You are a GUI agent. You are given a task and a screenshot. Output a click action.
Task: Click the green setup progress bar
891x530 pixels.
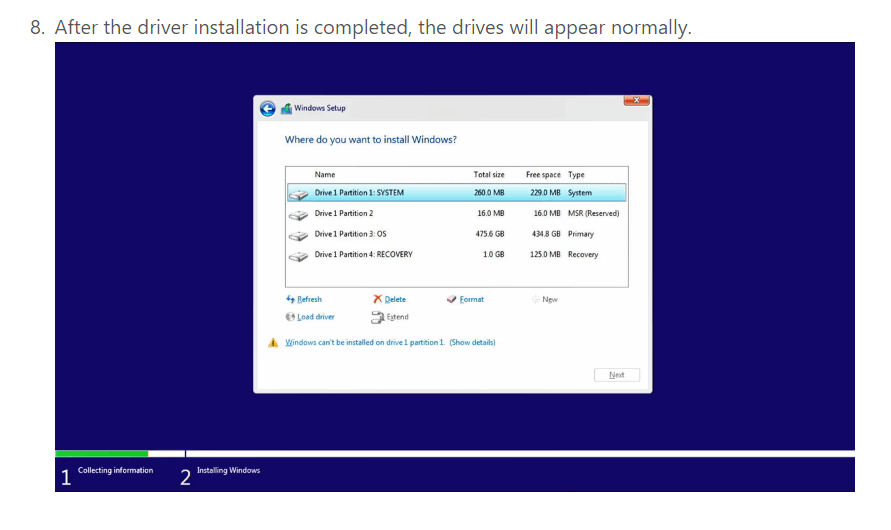tap(102, 453)
